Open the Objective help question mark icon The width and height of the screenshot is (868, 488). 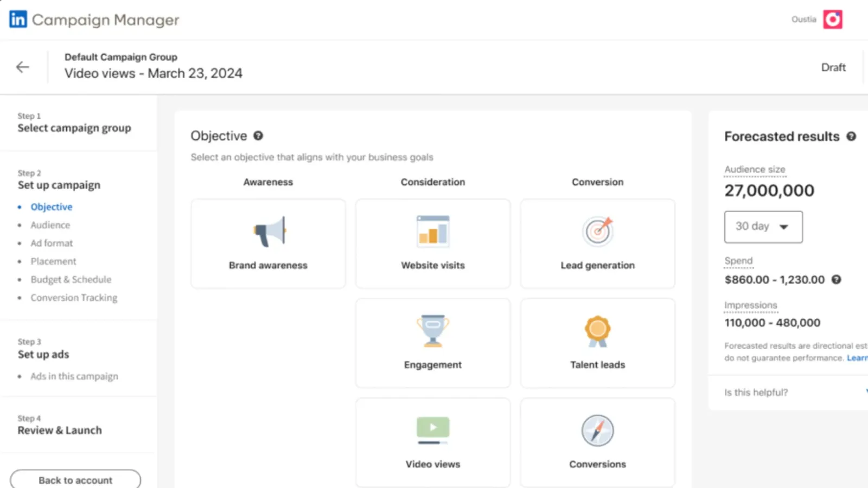coord(258,136)
